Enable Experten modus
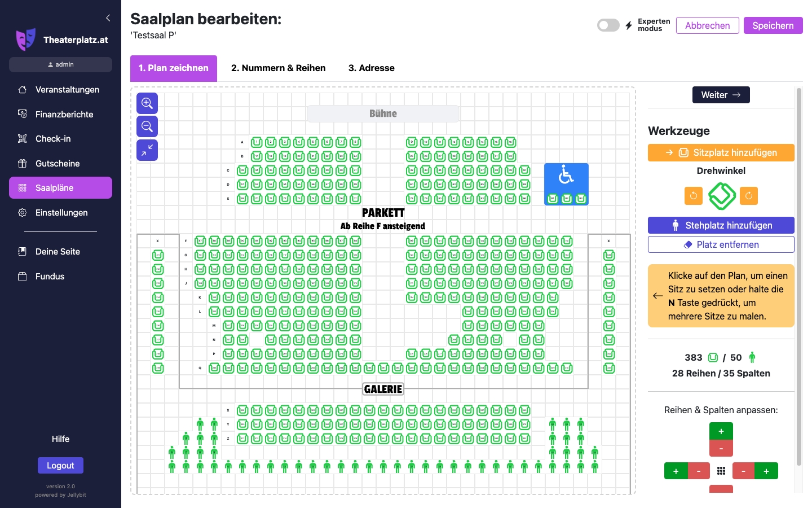Image resolution: width=812 pixels, height=508 pixels. (x=608, y=25)
